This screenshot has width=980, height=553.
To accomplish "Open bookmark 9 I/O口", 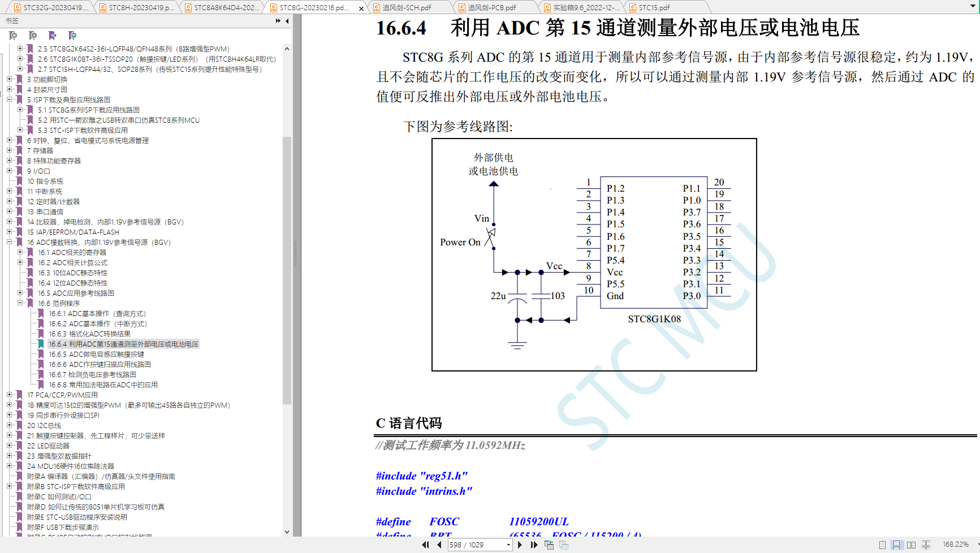I will pos(38,171).
